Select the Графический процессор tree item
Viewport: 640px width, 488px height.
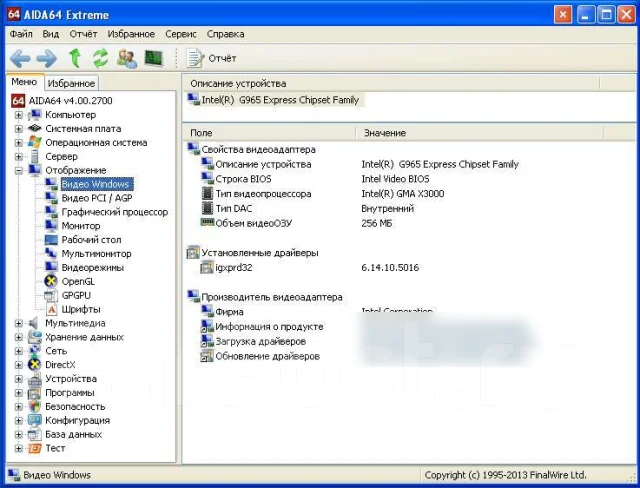point(115,212)
